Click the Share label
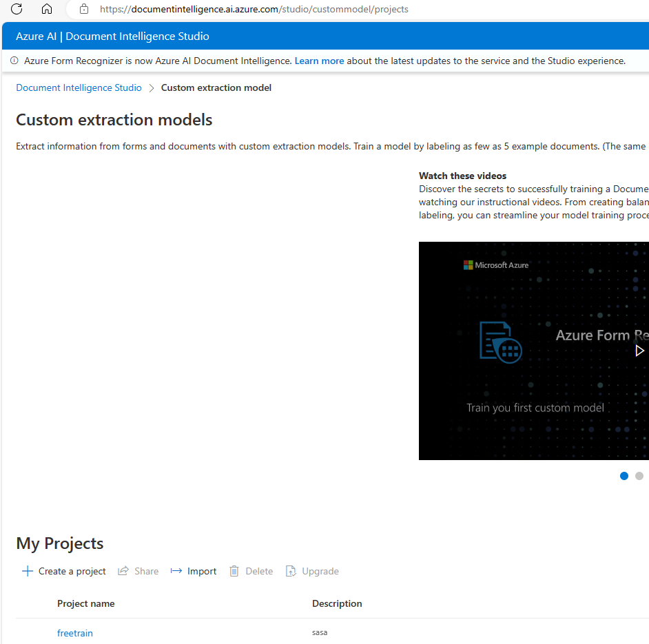 [x=147, y=571]
